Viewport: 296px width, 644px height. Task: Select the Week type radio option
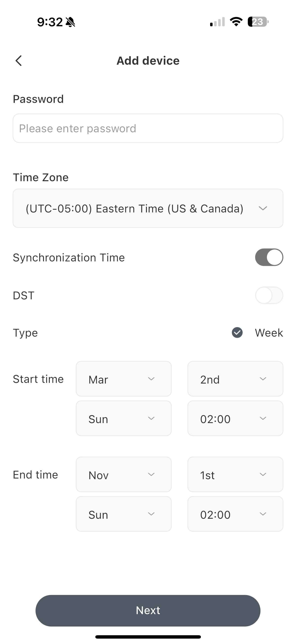237,333
